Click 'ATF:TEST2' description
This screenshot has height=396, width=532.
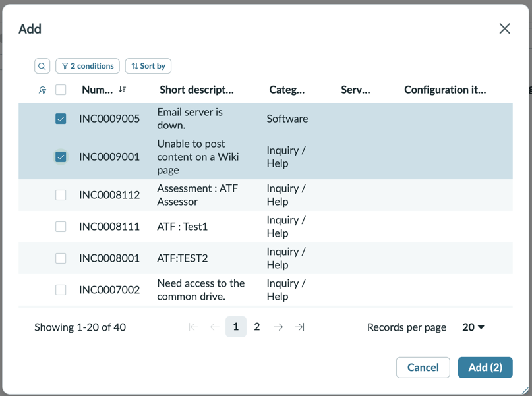182,258
